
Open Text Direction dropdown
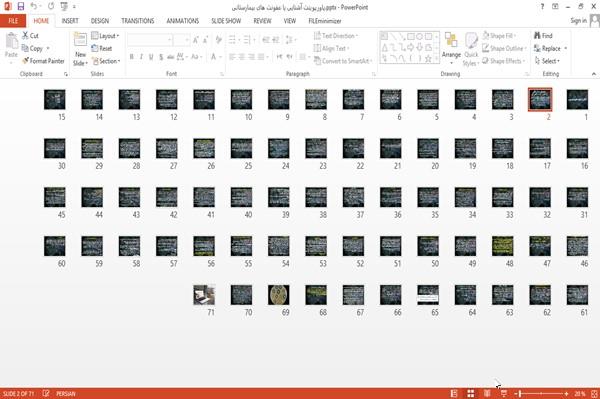(336, 36)
